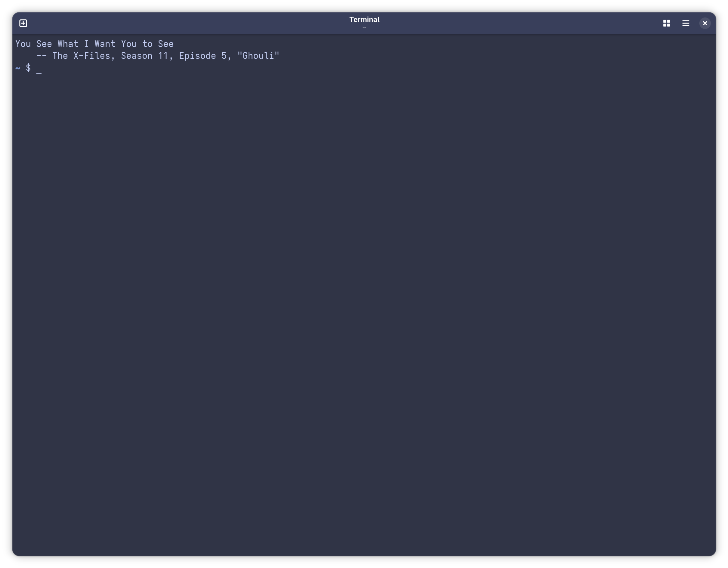Click the tilde subtitle under Terminal title

pos(364,28)
